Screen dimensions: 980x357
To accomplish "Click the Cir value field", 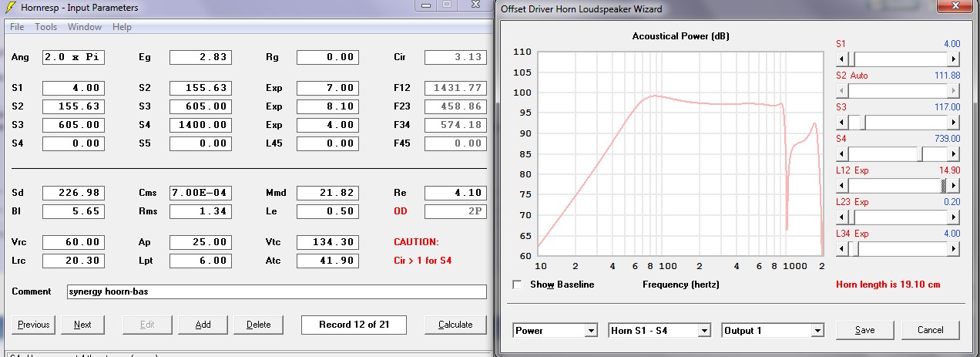I will [455, 57].
